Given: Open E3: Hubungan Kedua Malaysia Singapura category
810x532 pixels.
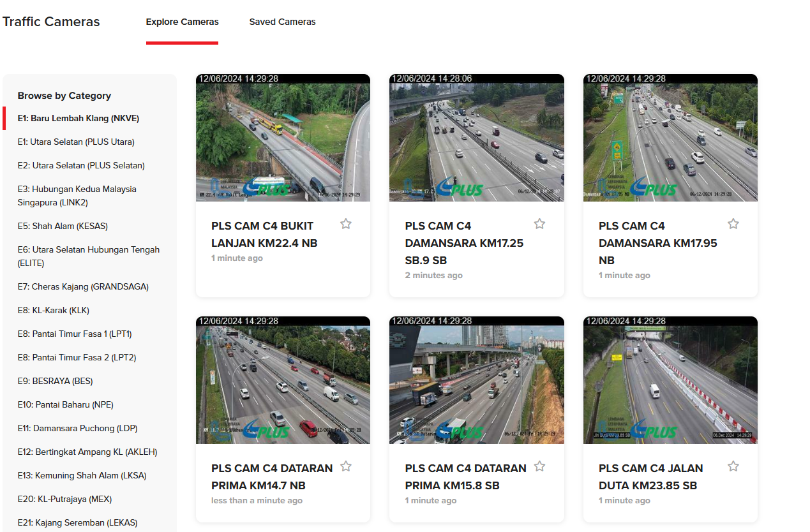Looking at the screenshot, I should [x=77, y=196].
